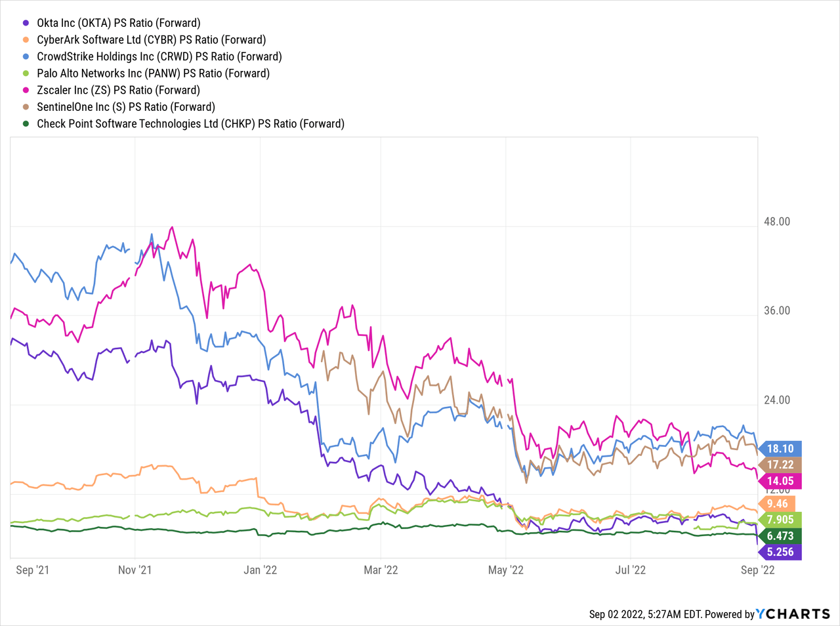Image resolution: width=840 pixels, height=626 pixels.
Task: Click the YCharts logo
Action: point(793,614)
